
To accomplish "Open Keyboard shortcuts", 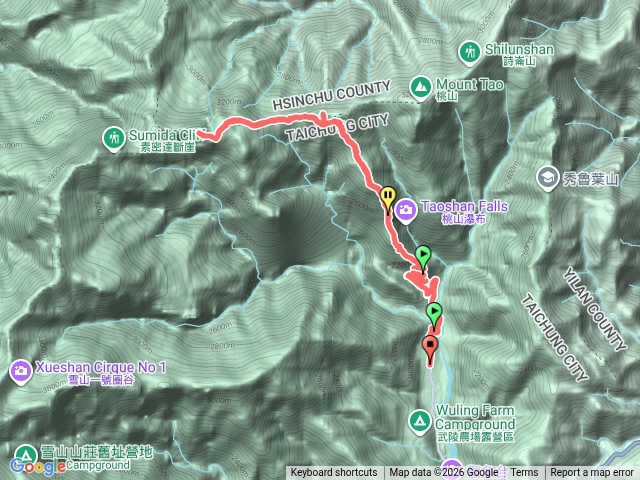I will (x=334, y=473).
